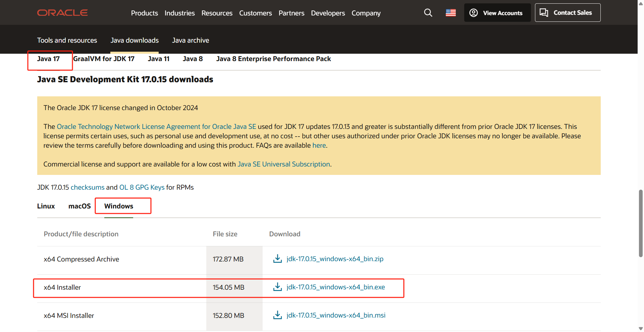The image size is (644, 332).
Task: Open the Developers menu
Action: point(328,13)
